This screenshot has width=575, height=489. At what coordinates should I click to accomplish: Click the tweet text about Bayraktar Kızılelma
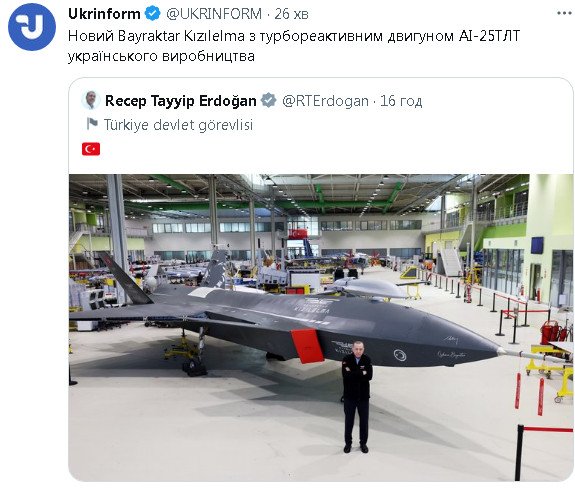pyautogui.click(x=294, y=46)
